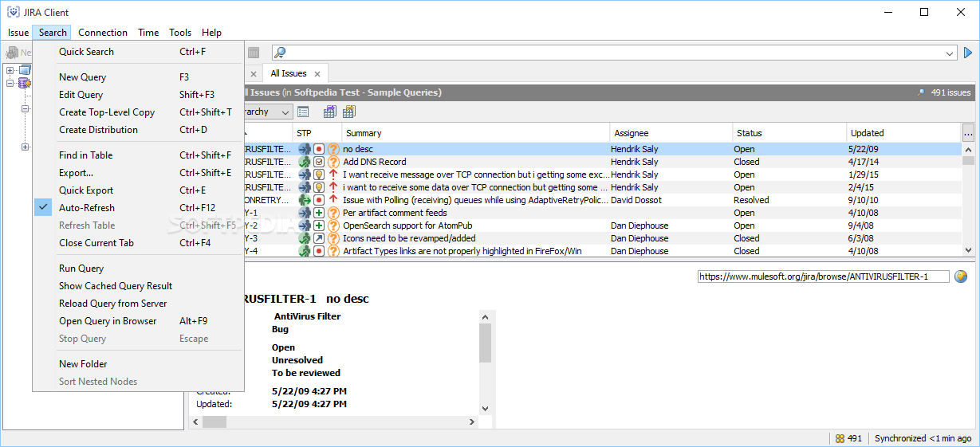The width and height of the screenshot is (980, 447).
Task: Open the Help menu
Action: 211,33
